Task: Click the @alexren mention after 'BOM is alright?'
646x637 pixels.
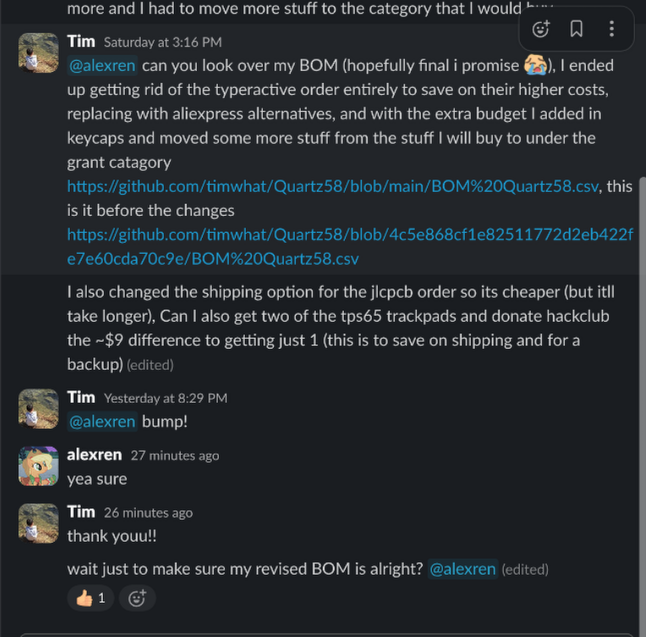Action: (462, 569)
